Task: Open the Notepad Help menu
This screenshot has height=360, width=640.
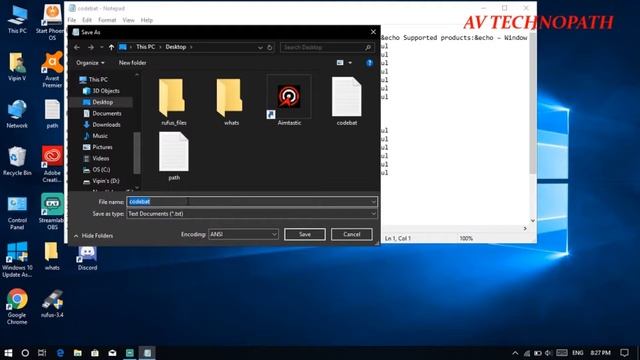Action: (x=147, y=20)
